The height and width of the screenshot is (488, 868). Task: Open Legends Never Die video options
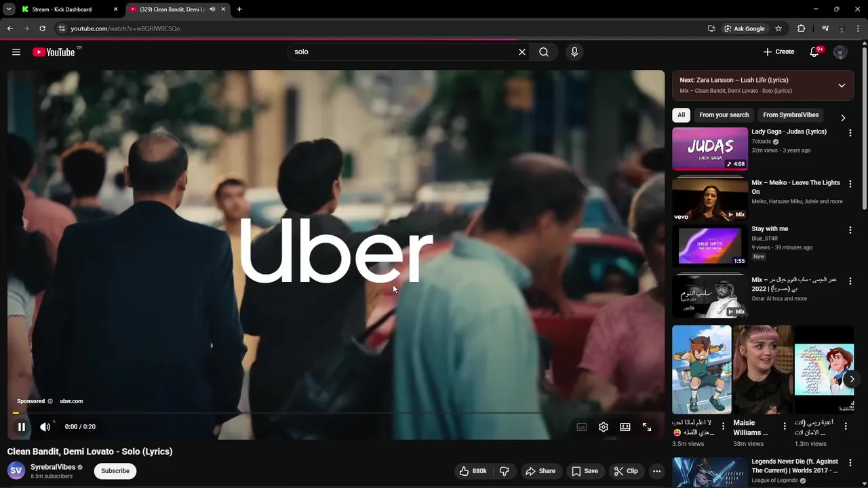point(850,463)
